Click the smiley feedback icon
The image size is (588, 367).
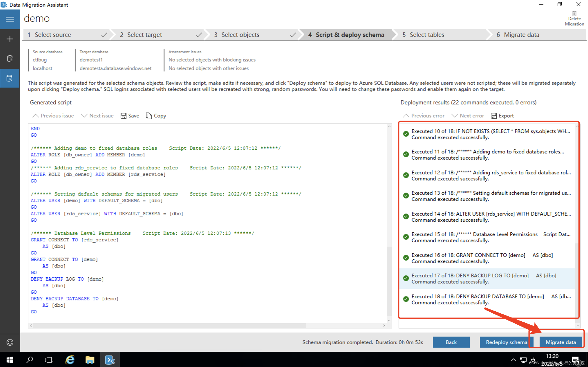pyautogui.click(x=10, y=342)
